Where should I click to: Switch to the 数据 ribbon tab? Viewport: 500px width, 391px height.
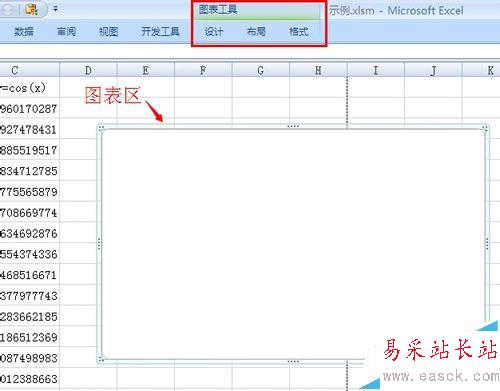click(24, 32)
